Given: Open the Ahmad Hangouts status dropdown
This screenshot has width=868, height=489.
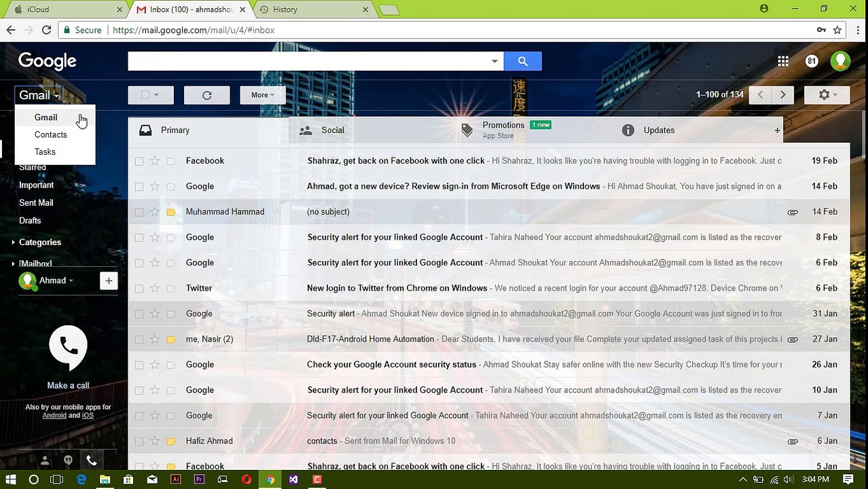Looking at the screenshot, I should [71, 280].
